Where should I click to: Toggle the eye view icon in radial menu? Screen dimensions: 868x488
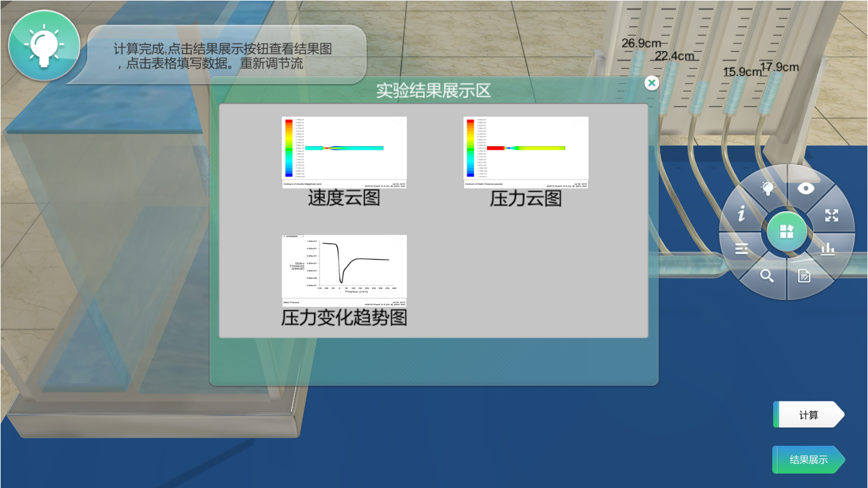805,188
